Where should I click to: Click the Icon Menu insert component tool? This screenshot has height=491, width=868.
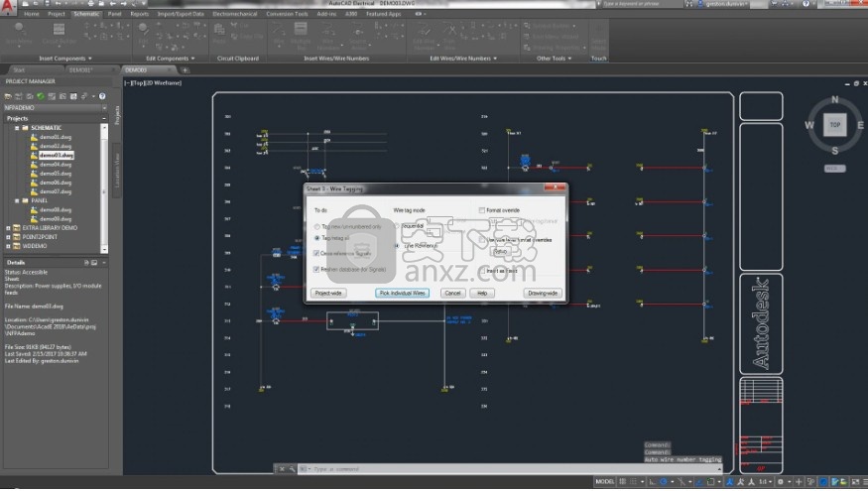point(18,35)
